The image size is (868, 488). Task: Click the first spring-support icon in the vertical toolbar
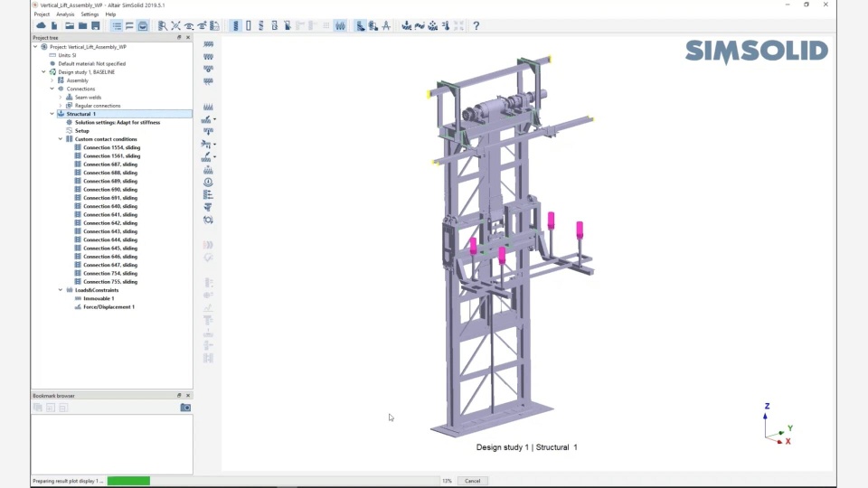208,44
